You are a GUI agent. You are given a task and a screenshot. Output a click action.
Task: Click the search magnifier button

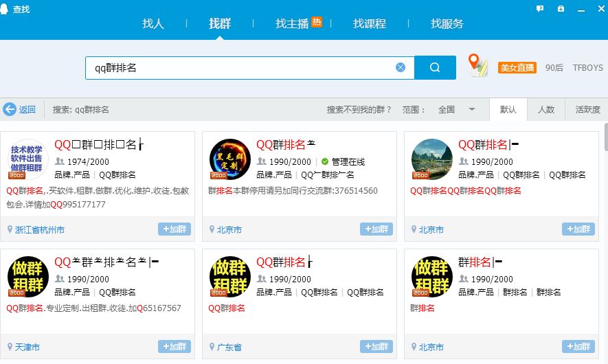coord(435,67)
